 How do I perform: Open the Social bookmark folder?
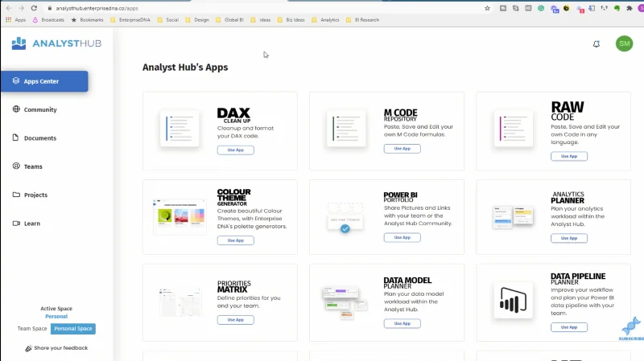point(168,19)
